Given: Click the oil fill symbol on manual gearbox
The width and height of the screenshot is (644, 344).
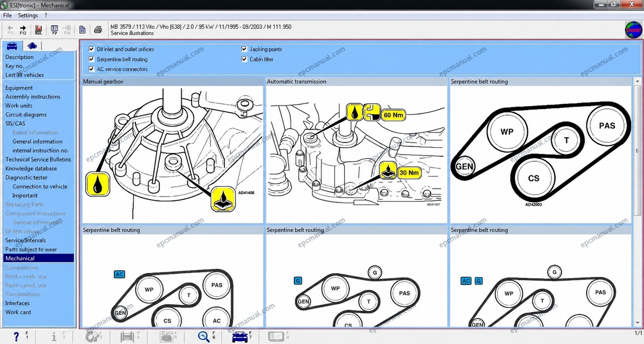Looking at the screenshot, I should [x=98, y=184].
